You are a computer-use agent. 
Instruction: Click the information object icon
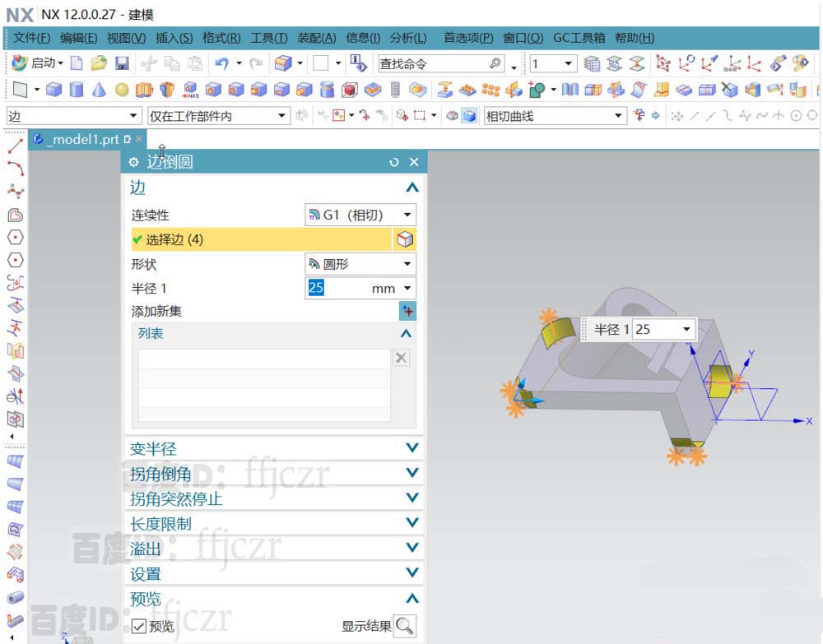tap(359, 63)
